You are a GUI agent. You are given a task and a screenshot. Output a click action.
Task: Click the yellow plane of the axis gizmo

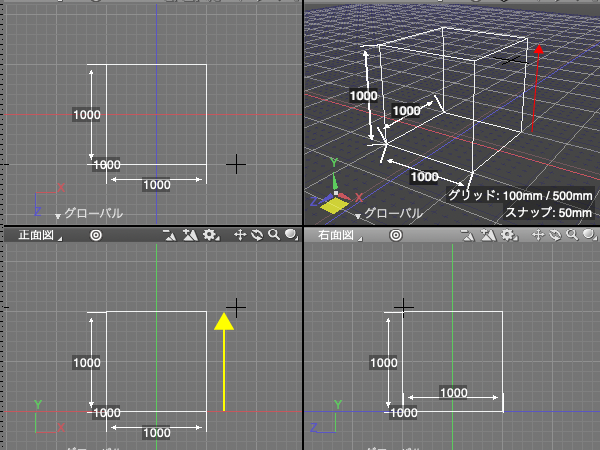[335, 205]
